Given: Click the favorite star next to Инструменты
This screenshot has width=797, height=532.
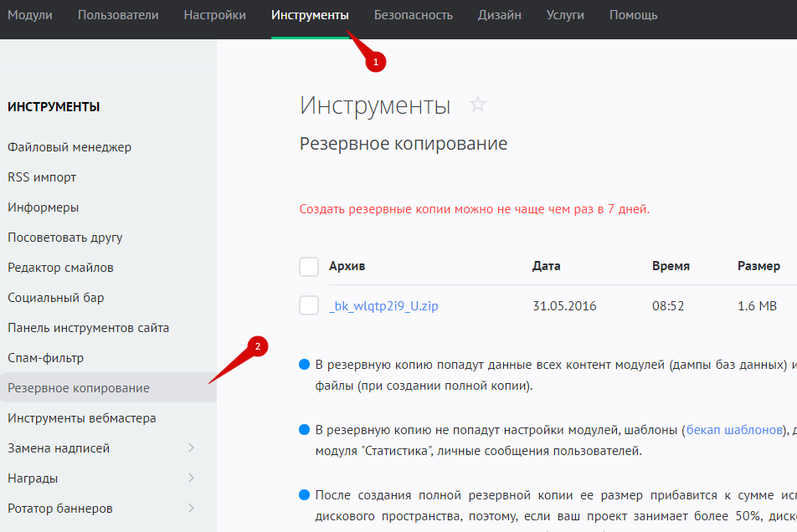Looking at the screenshot, I should coord(478,105).
